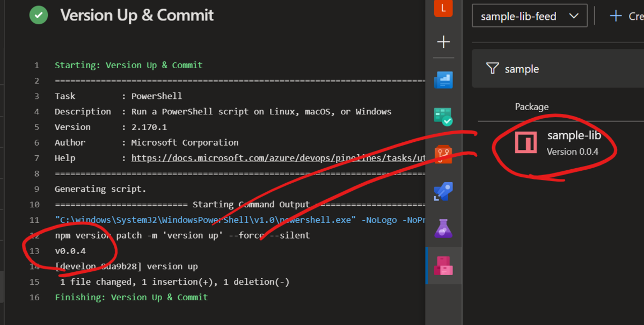644x325 pixels.
Task: Open Azure Pipelines from the sidebar
Action: (x=443, y=191)
